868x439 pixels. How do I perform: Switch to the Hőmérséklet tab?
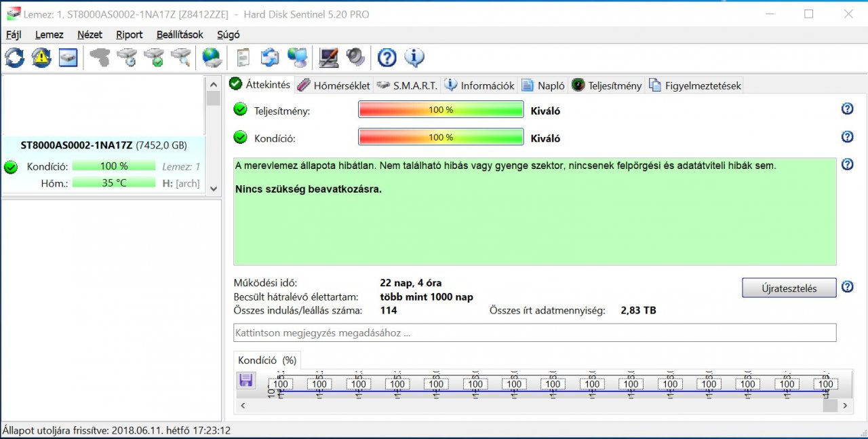tap(334, 85)
